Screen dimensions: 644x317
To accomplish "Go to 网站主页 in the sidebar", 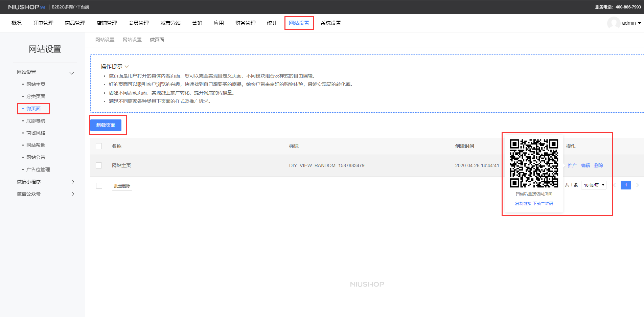I will pyautogui.click(x=36, y=84).
